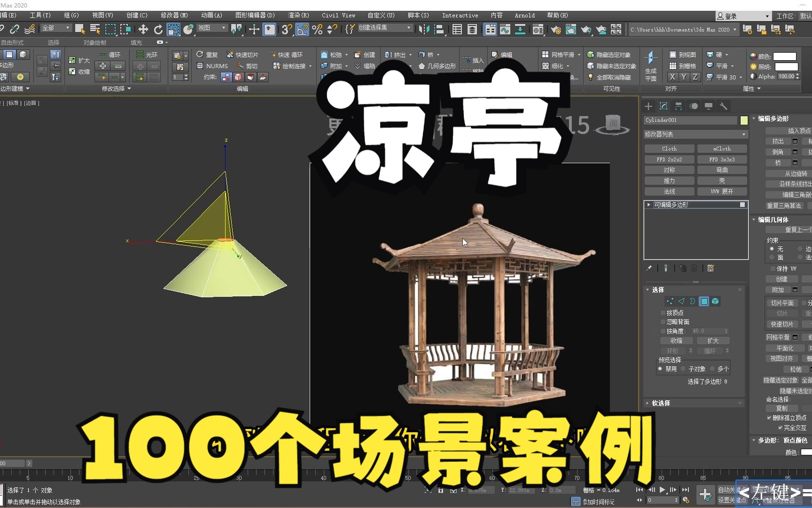
Task: Open Render Setup teapot icon
Action: pyautogui.click(x=555, y=30)
